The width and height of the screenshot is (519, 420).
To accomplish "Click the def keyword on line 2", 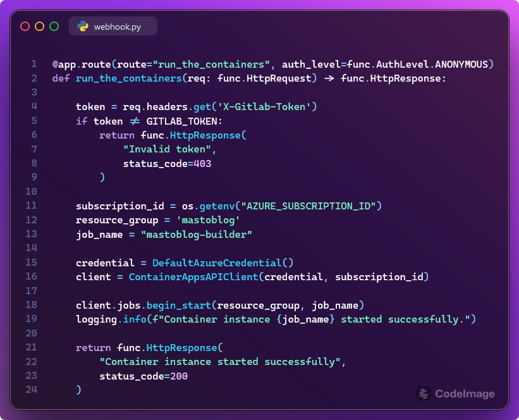I will 61,78.
